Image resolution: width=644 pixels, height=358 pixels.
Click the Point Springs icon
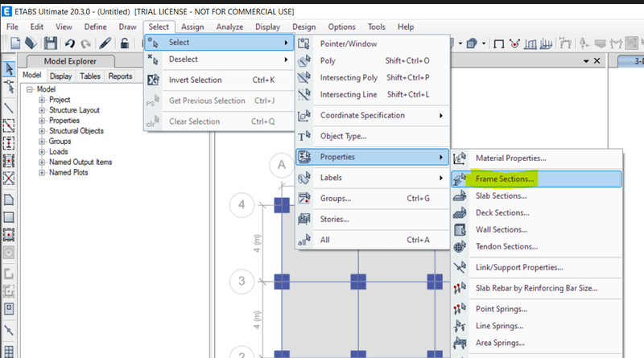pyautogui.click(x=460, y=309)
